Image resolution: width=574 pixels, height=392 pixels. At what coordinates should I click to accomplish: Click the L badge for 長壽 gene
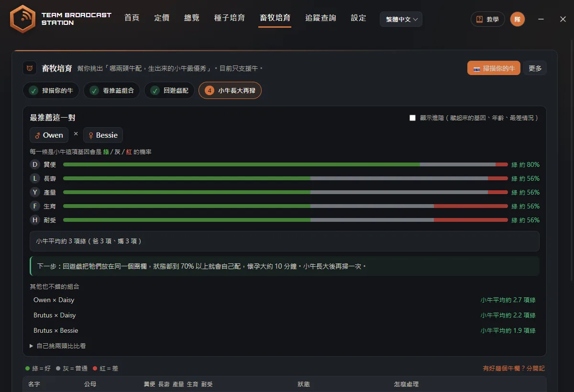pyautogui.click(x=34, y=178)
